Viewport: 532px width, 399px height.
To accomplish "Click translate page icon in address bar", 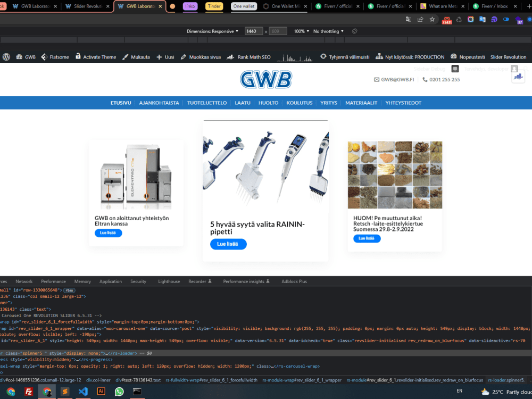I will (409, 19).
